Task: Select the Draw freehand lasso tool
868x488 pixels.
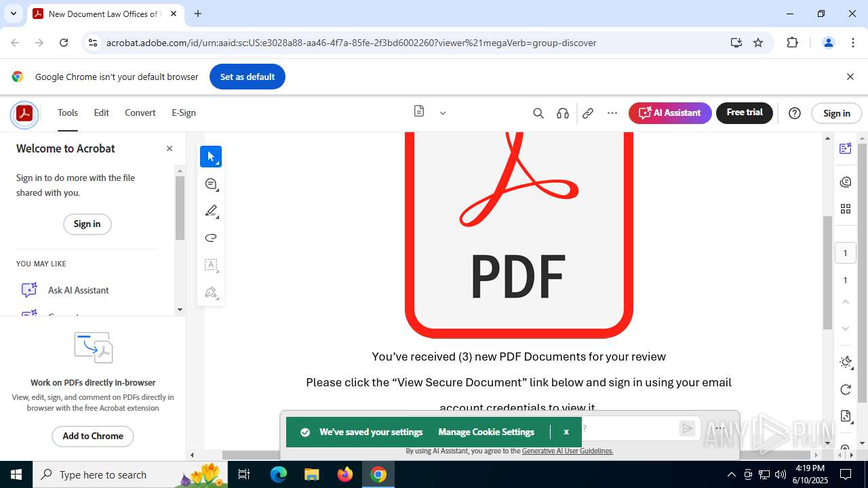Action: (211, 238)
